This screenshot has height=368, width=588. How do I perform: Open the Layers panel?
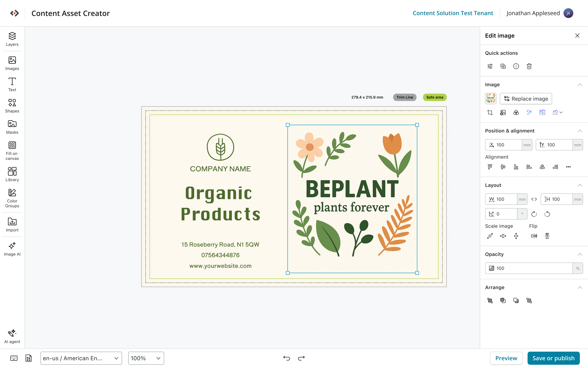[12, 39]
